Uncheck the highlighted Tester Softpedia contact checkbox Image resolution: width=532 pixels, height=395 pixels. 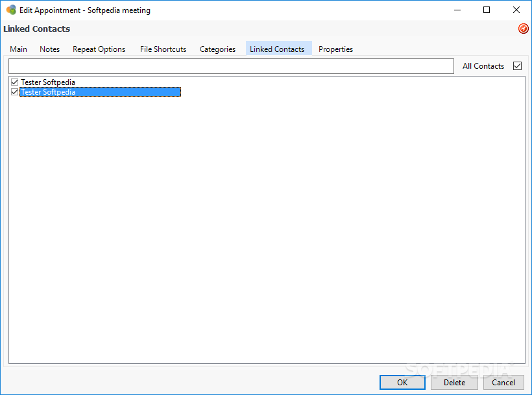14,92
